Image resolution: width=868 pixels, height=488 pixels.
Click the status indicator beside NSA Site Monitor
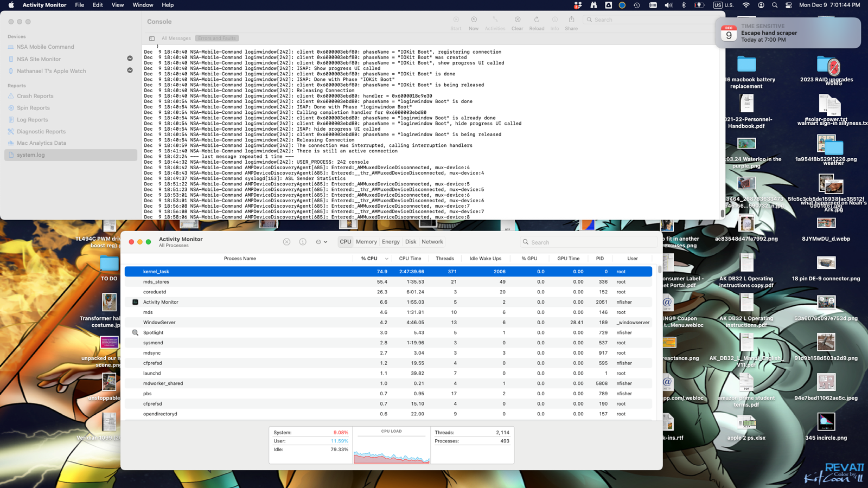coord(130,59)
